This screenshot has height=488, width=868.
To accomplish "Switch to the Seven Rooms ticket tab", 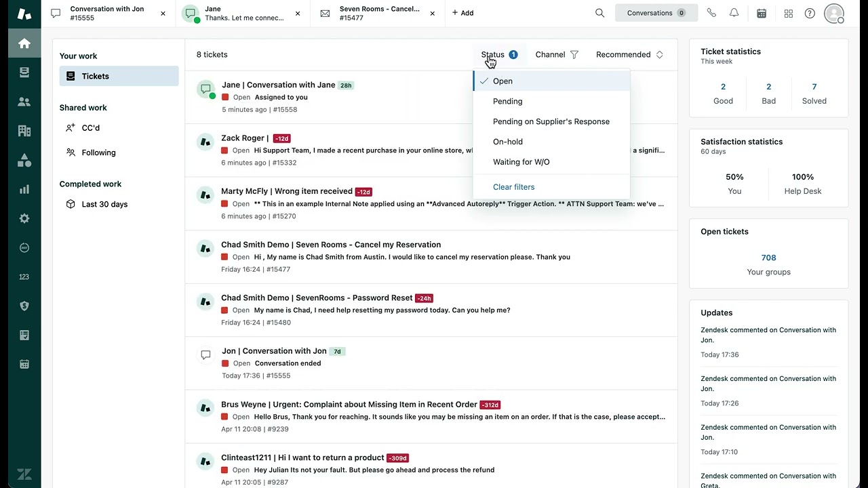I will (379, 13).
